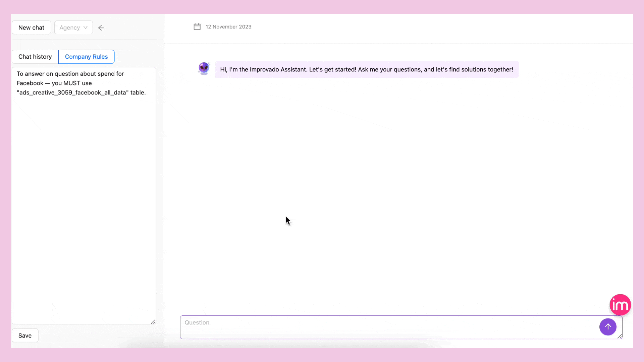Open the Agency dropdown
Viewport: 644px width, 362px height.
pos(73,27)
